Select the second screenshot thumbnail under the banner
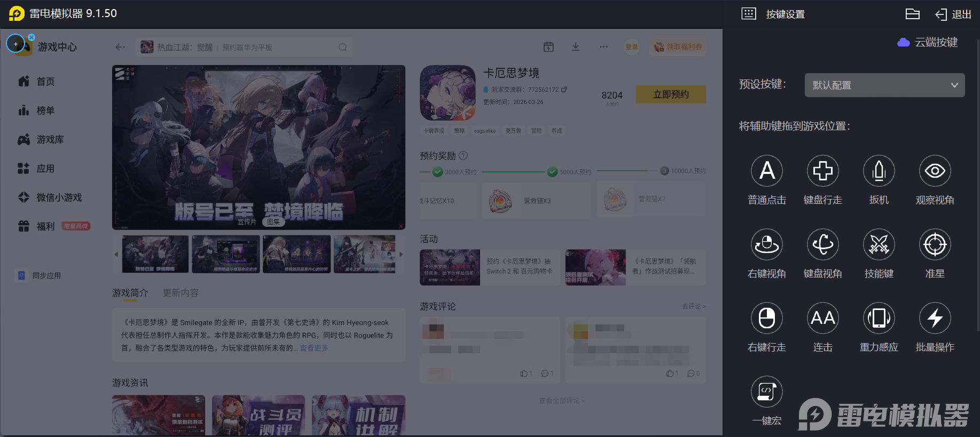The image size is (980, 437). 226,254
